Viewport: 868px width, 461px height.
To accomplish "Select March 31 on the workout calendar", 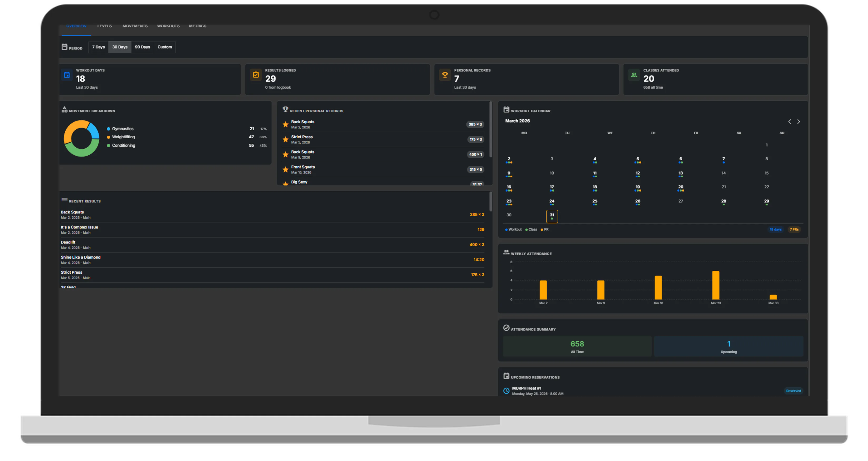I will (552, 216).
